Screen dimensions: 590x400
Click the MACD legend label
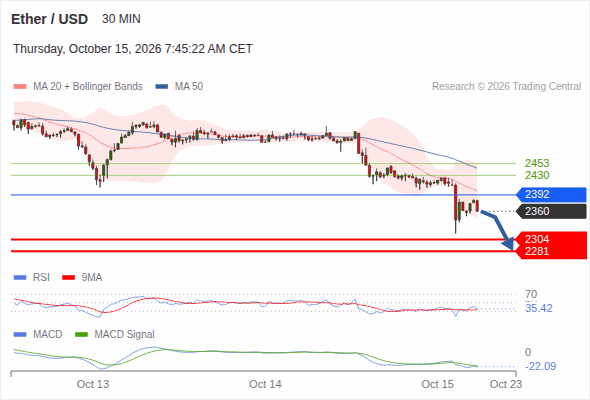click(48, 335)
